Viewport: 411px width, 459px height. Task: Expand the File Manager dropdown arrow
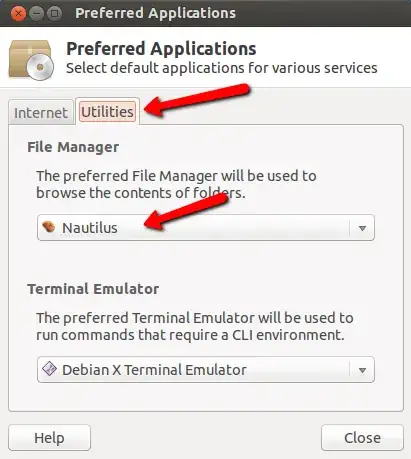[362, 228]
